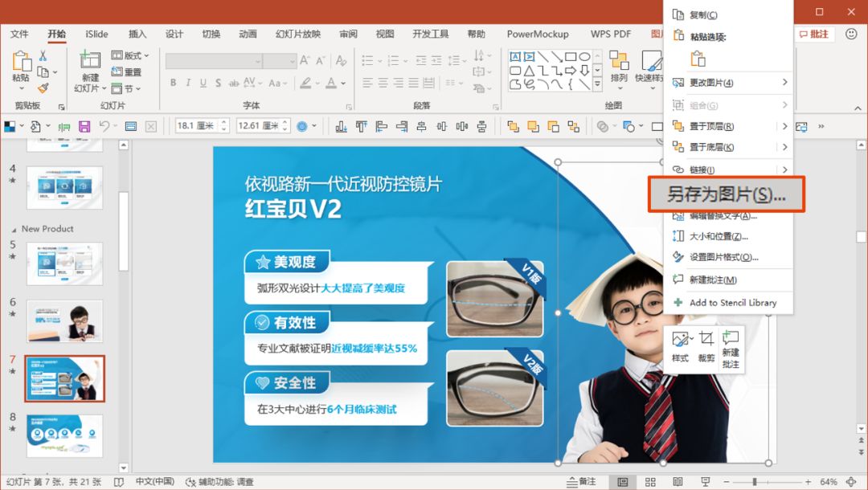Switch to Slide Sorter view in status bar
The image size is (868, 490).
click(650, 482)
